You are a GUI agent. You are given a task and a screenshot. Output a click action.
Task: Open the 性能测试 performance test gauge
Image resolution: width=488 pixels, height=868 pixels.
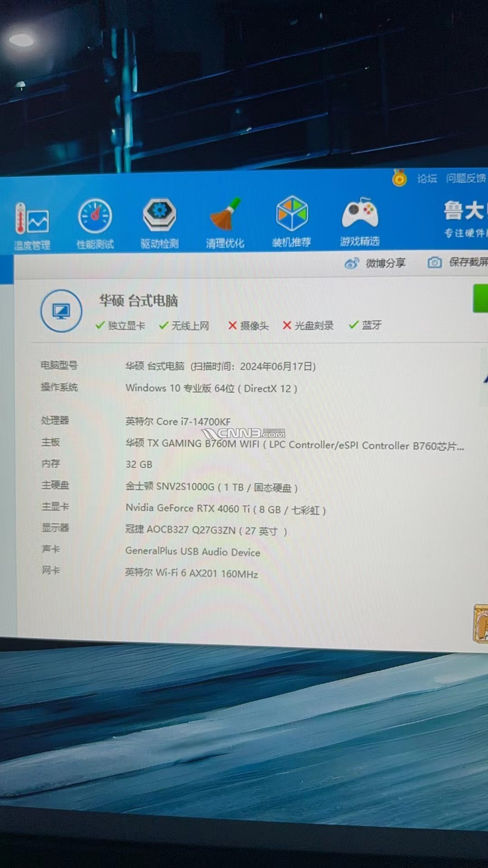pos(95,224)
